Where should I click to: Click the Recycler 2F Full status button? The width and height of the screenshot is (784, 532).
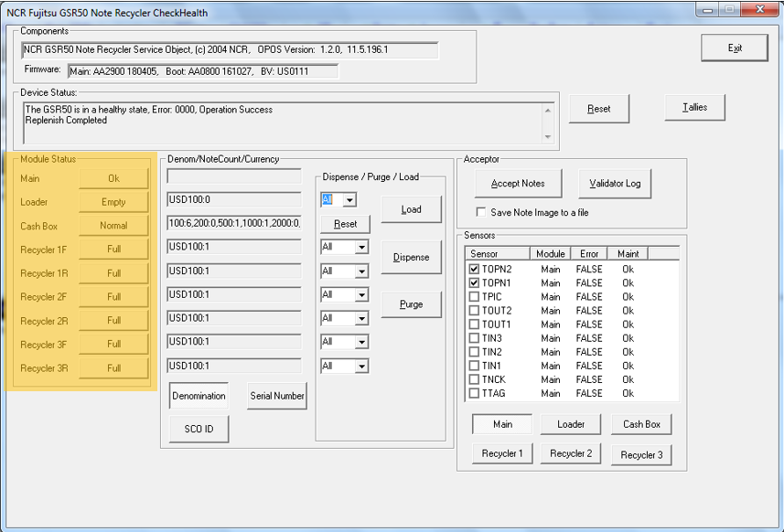[x=113, y=297]
